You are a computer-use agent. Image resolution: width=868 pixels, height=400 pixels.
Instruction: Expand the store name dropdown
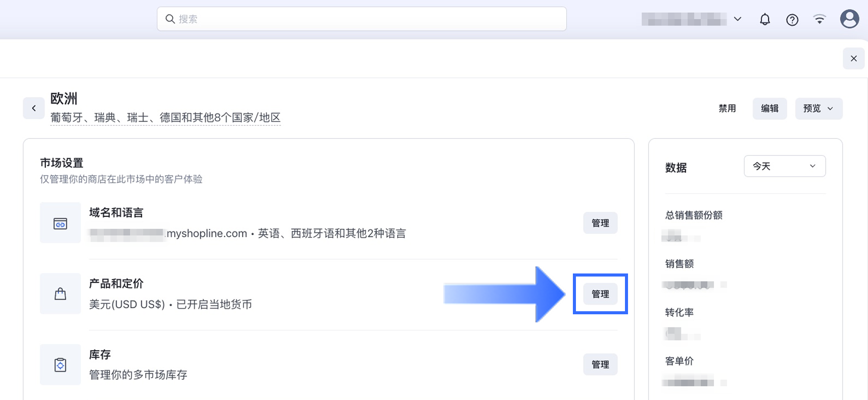(737, 19)
